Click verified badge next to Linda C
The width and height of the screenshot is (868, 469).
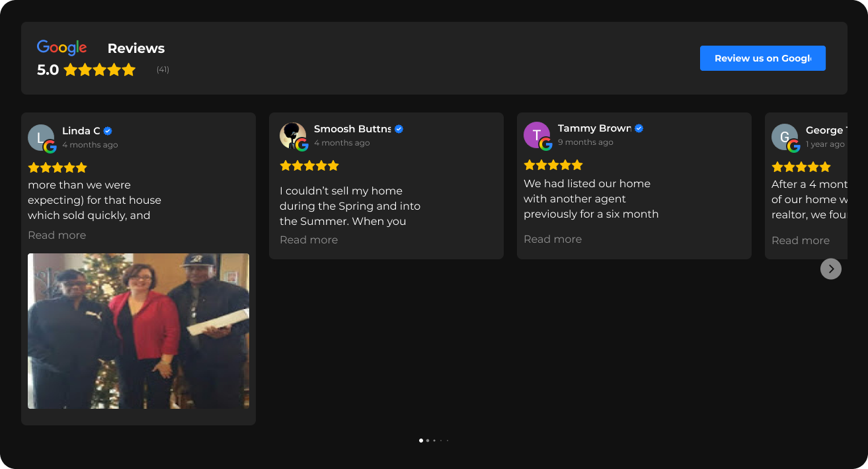point(108,131)
